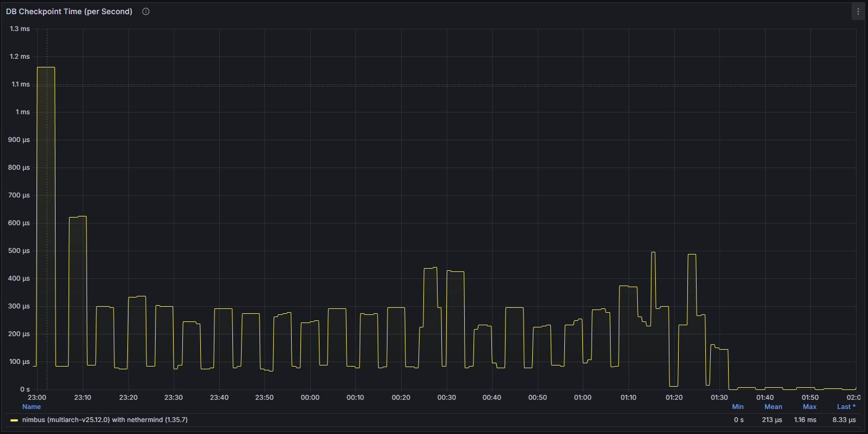Toggle visibility of the nimbus nethermind series
Image resolution: width=868 pixels, height=434 pixels.
(x=104, y=420)
